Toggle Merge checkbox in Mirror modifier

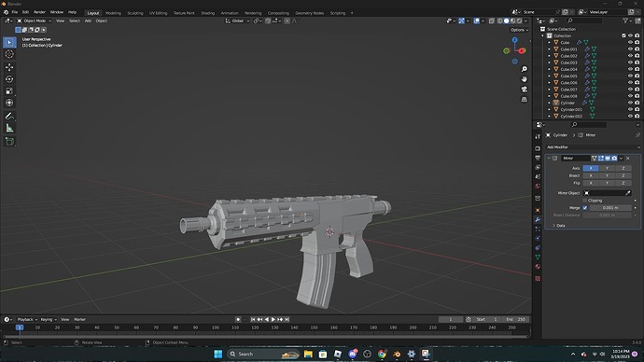585,208
